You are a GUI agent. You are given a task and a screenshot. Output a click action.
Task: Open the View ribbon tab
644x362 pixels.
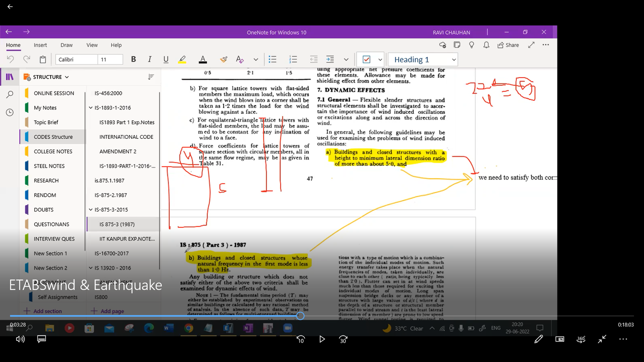92,45
